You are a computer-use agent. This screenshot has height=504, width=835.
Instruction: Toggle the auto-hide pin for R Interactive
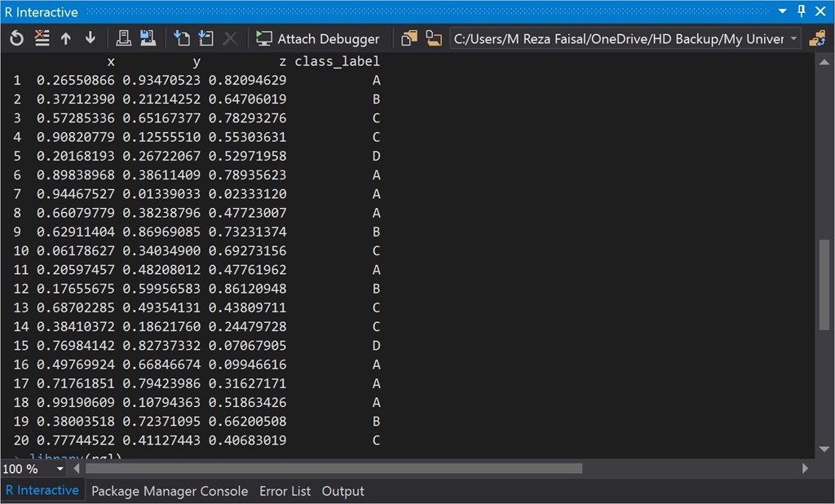coord(801,11)
